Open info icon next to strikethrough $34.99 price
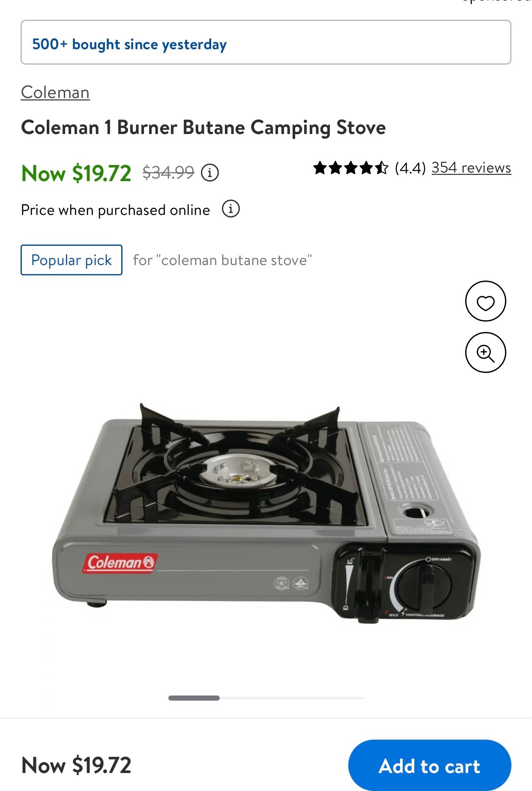Screen dimensions: 532x791 coord(210,173)
